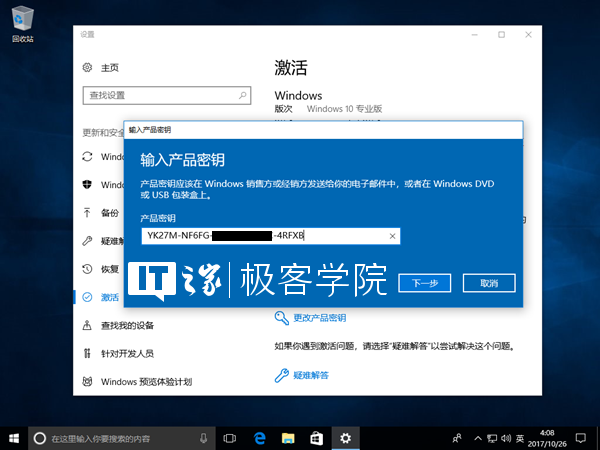Viewport: 600px width, 450px height.
Task: Click the 输入产品密钥 dialog heading
Action: (x=183, y=160)
